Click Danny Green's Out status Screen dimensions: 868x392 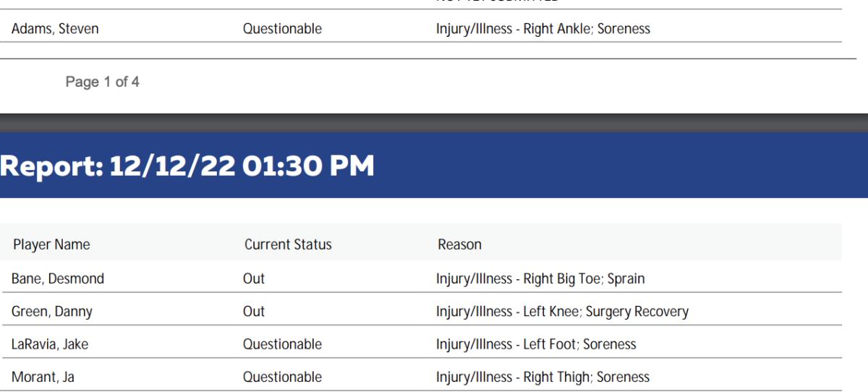click(254, 312)
